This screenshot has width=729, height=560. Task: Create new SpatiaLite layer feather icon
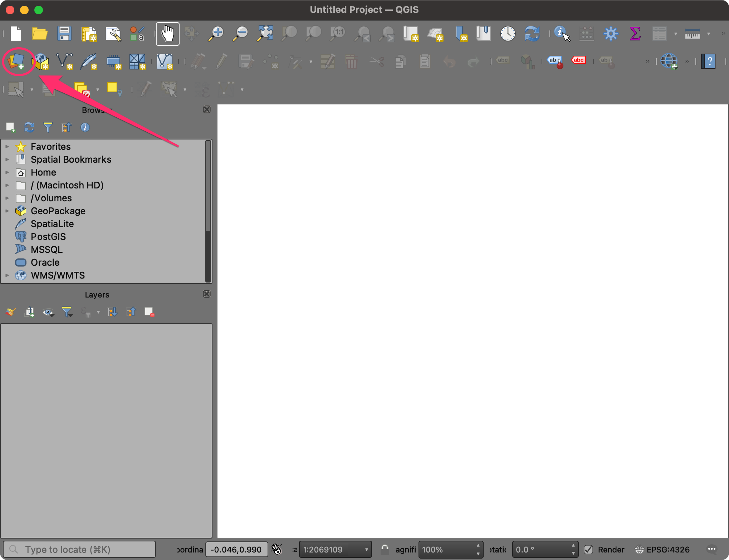tap(89, 62)
